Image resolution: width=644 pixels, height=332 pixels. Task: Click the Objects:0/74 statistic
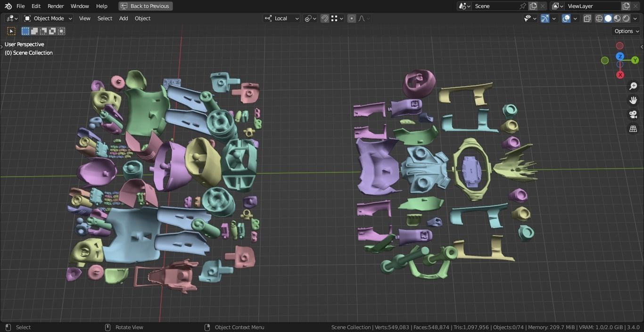tap(508, 327)
